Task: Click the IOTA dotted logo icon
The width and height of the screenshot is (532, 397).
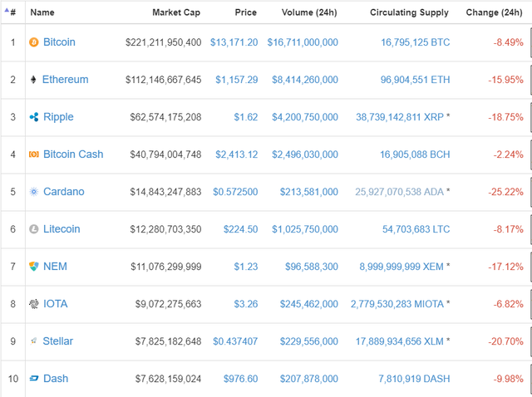Action: 34,304
